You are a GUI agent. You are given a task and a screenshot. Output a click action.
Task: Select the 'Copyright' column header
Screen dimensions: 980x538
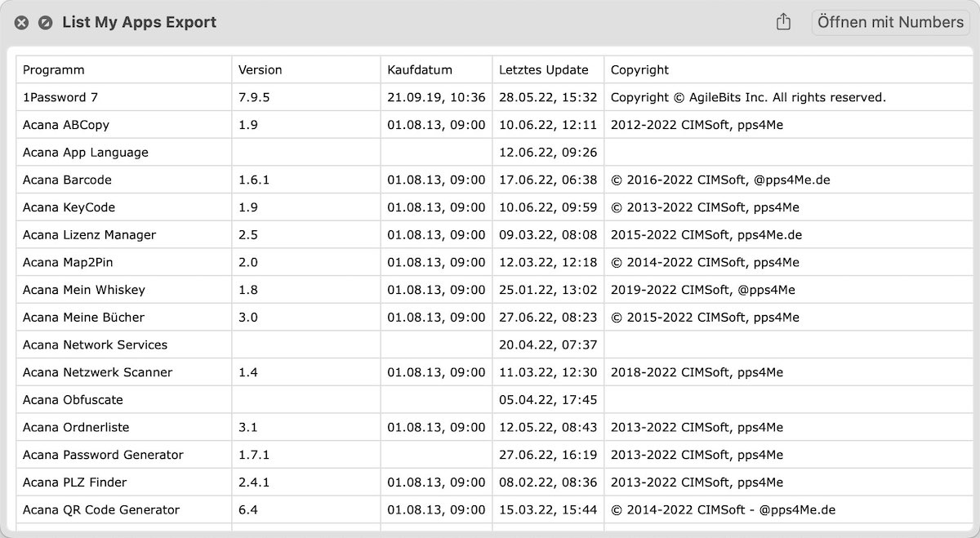(791, 69)
